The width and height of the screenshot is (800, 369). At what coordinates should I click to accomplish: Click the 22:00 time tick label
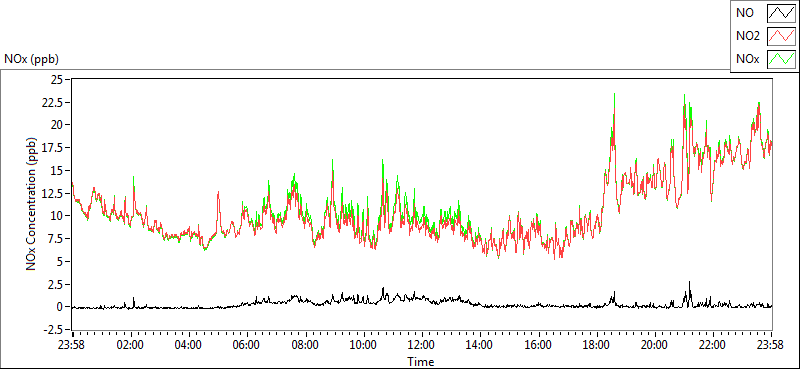click(x=713, y=345)
